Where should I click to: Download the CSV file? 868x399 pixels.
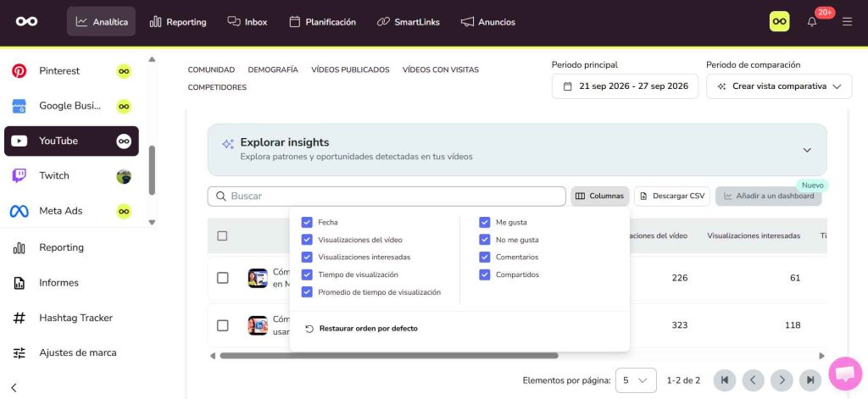point(672,196)
